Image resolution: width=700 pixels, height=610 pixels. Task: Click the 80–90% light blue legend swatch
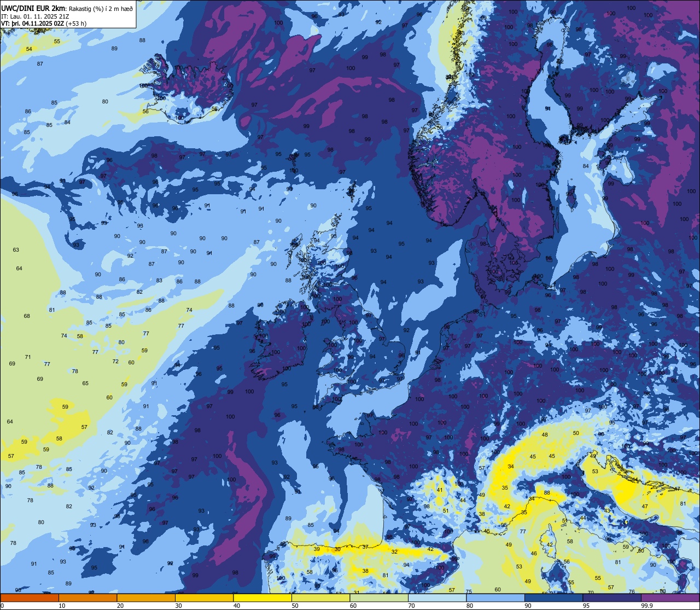pyautogui.click(x=495, y=597)
